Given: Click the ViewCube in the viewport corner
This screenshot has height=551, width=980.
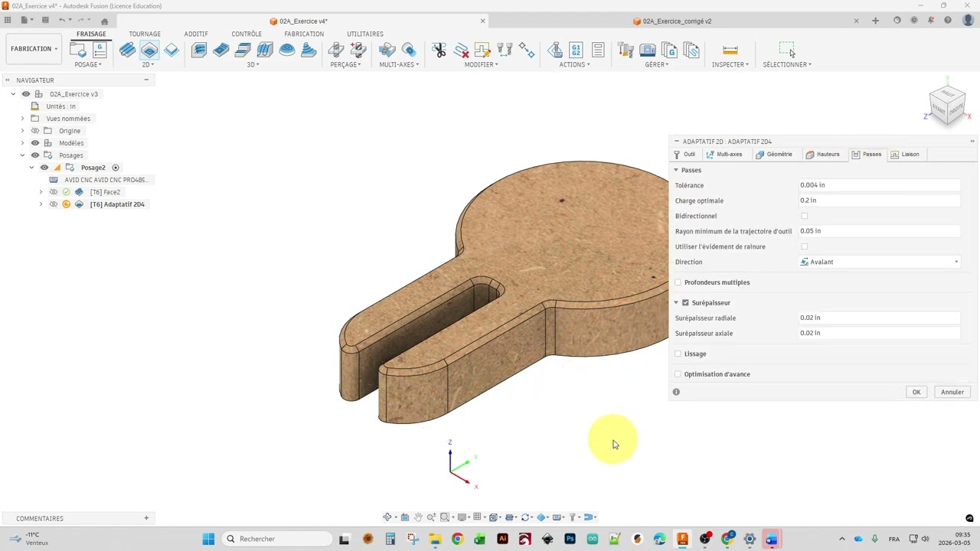Looking at the screenshot, I should point(947,106).
